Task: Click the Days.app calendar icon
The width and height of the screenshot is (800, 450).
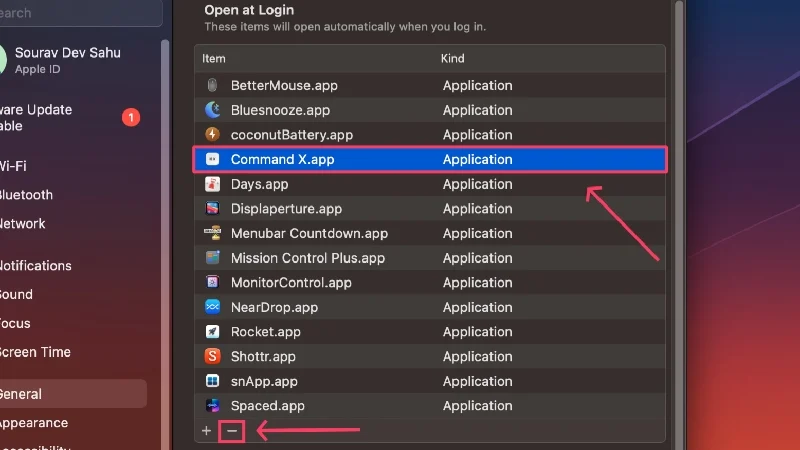Action: (212, 184)
